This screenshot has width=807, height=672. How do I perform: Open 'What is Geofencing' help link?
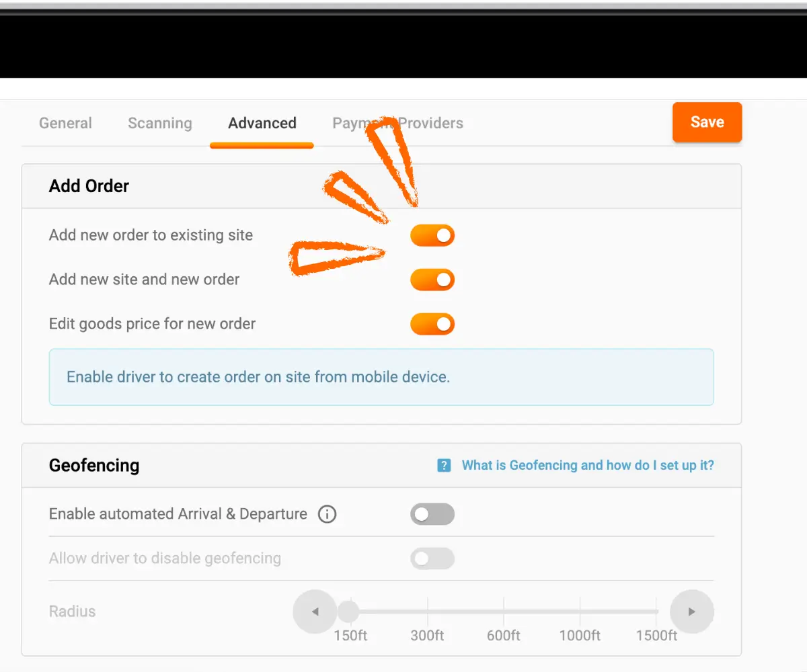coord(588,465)
